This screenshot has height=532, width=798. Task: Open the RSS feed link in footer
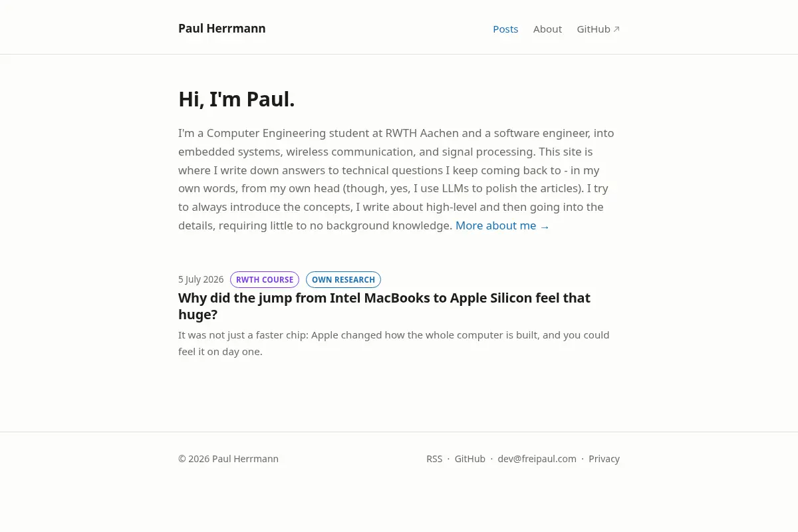pyautogui.click(x=434, y=459)
